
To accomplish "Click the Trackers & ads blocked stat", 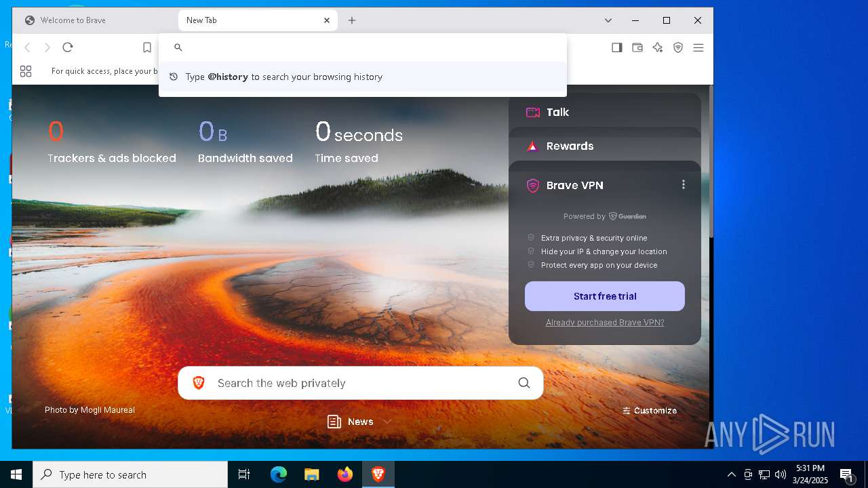I will coord(112,142).
